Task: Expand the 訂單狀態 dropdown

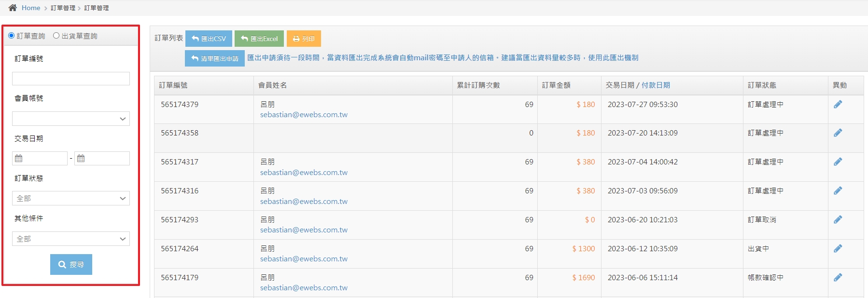Action: (71, 198)
